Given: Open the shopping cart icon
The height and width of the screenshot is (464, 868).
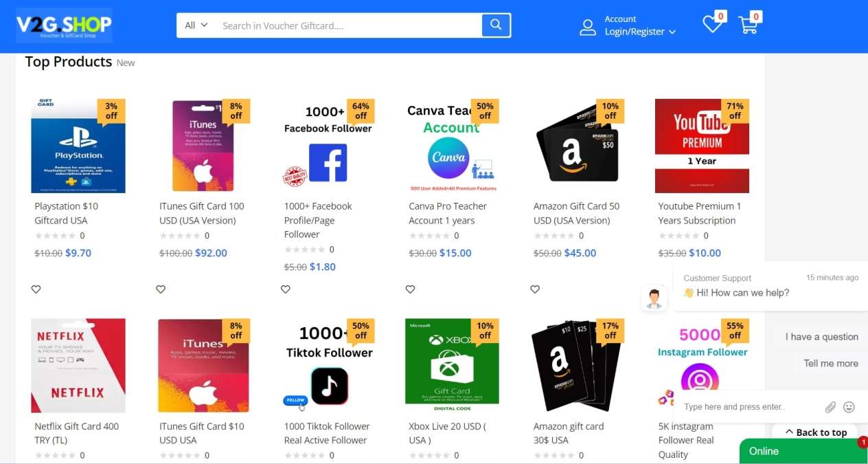Looking at the screenshot, I should 748,25.
